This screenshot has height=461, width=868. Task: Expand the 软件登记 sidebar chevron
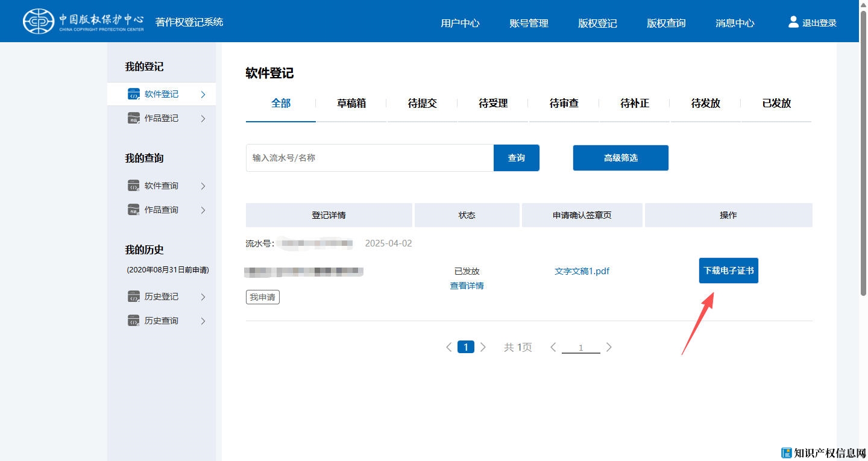point(203,95)
